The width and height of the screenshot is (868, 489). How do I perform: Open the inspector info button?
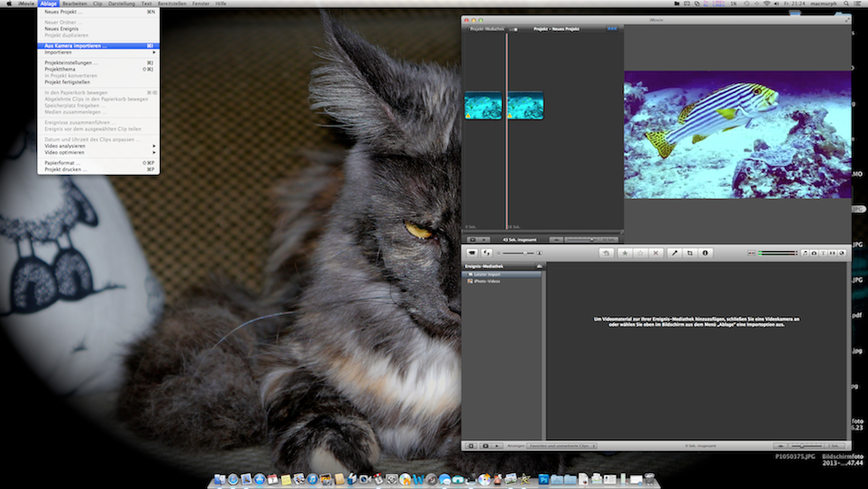pyautogui.click(x=705, y=253)
